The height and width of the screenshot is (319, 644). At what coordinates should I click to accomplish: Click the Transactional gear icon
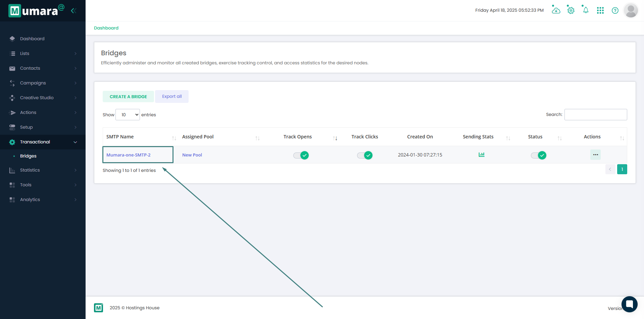pyautogui.click(x=12, y=142)
